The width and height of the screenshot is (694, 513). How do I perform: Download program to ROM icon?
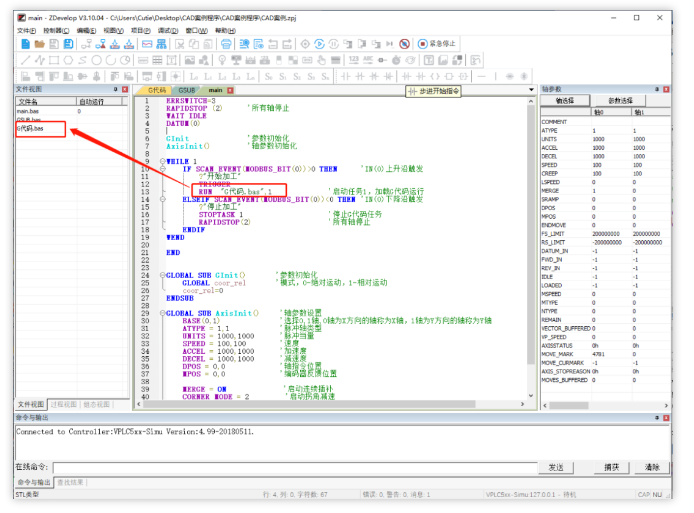129,44
